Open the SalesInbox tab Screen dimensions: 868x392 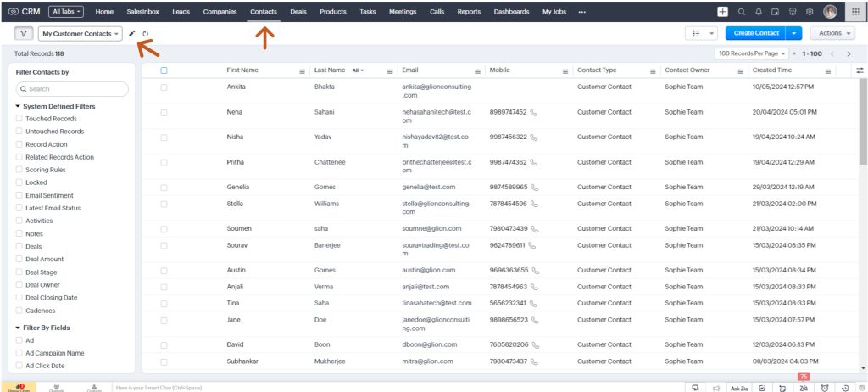142,12
